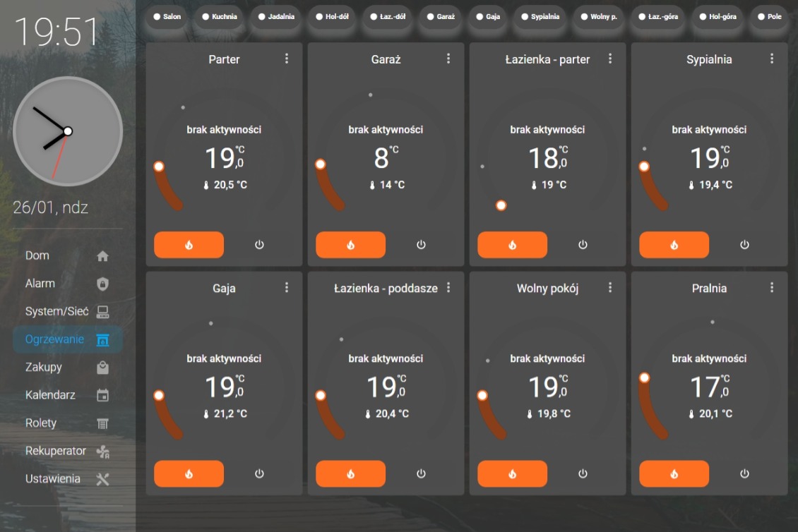The height and width of the screenshot is (532, 798).
Task: Open System/Sieć computer icon
Action: point(103,311)
